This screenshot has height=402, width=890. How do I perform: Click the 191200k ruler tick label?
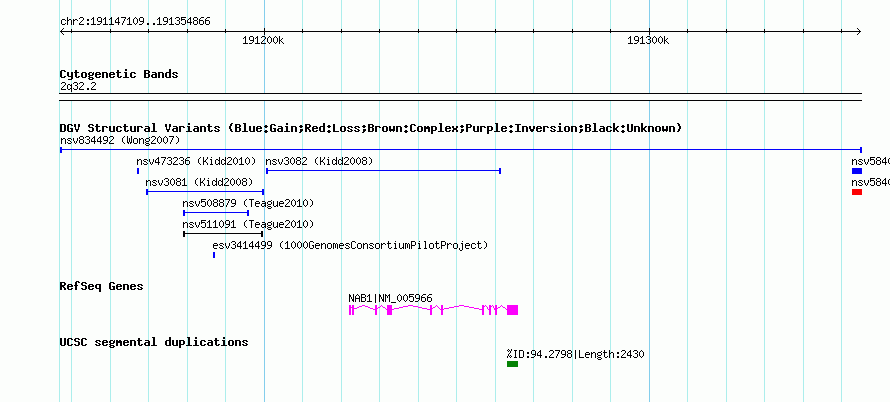[263, 40]
